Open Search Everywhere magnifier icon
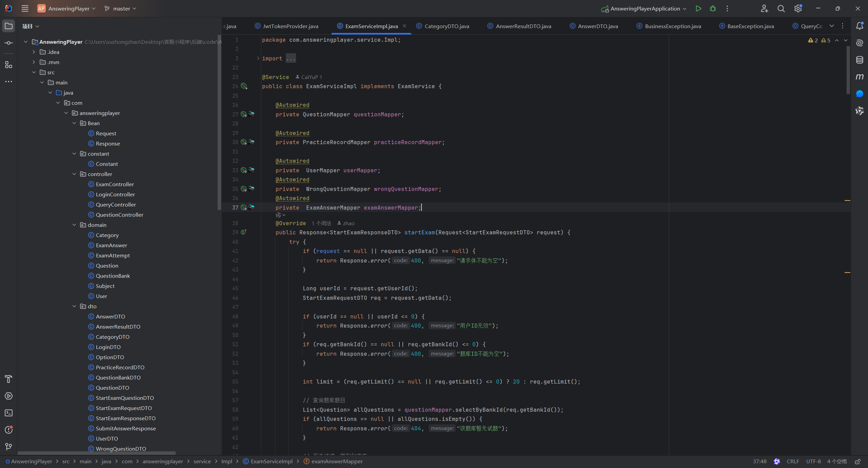The image size is (868, 468). (x=781, y=8)
